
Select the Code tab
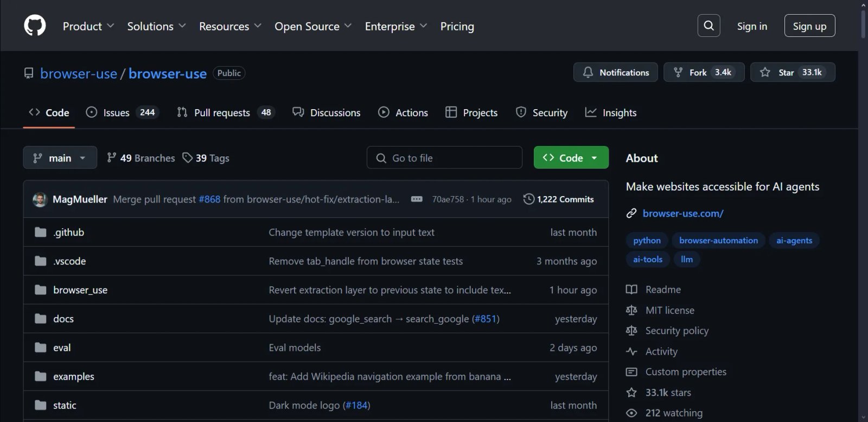tap(49, 112)
